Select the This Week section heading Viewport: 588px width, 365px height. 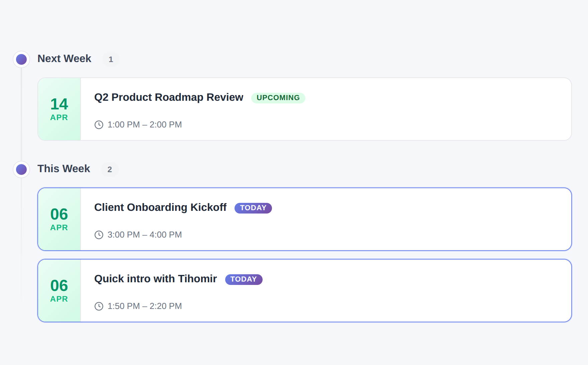64,169
